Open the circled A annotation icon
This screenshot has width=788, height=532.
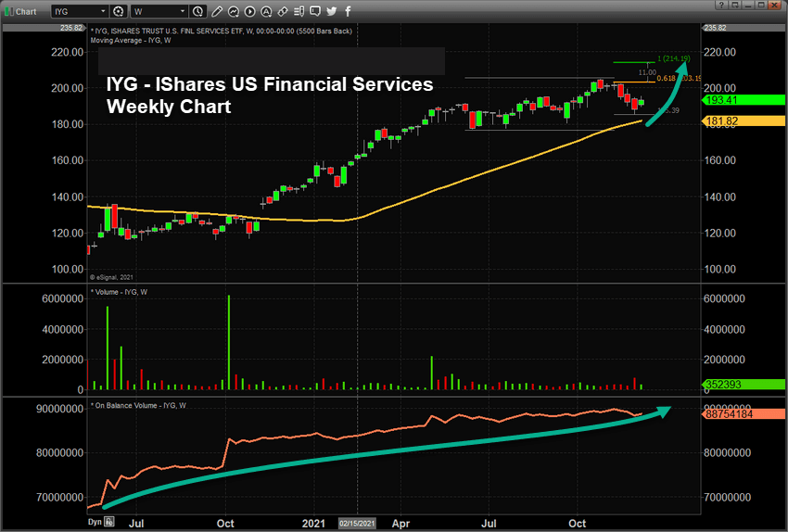click(x=266, y=11)
